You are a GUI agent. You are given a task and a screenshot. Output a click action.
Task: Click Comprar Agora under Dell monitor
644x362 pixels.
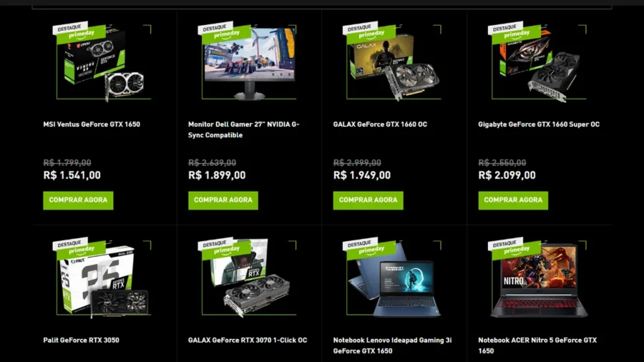(x=223, y=200)
